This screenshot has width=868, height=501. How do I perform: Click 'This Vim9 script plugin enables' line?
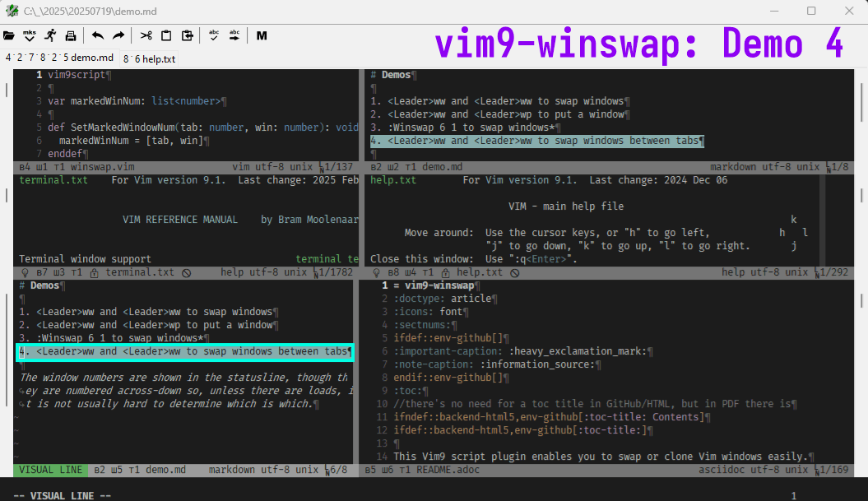click(x=601, y=456)
